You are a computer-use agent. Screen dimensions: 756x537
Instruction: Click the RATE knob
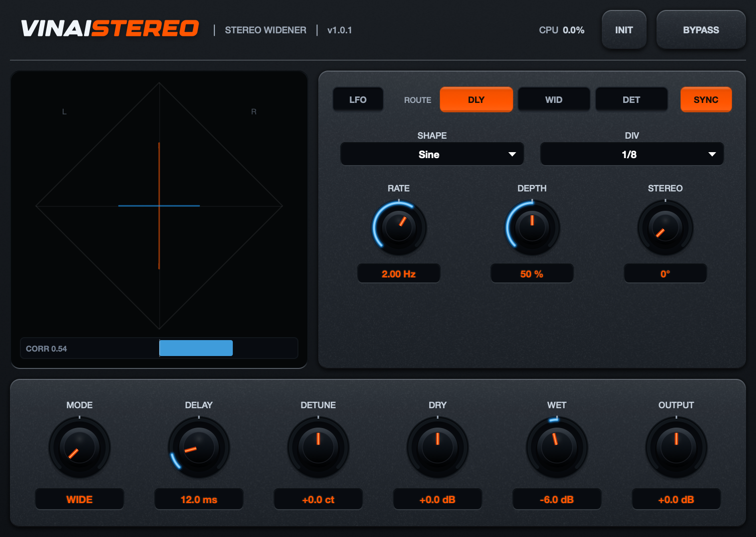click(x=399, y=227)
